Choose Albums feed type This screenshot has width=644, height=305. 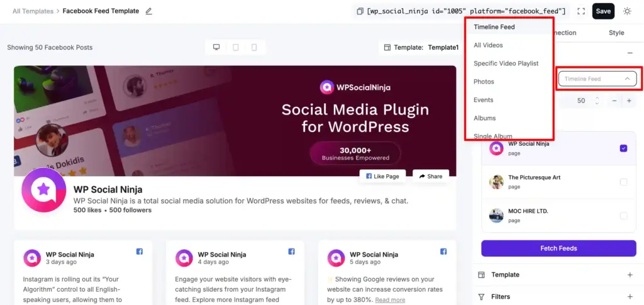(509, 118)
